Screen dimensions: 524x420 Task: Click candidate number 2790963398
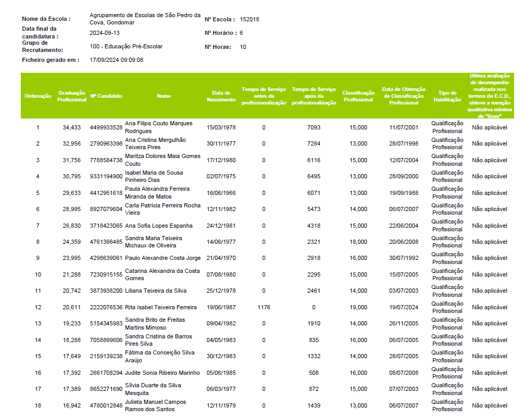tap(106, 143)
